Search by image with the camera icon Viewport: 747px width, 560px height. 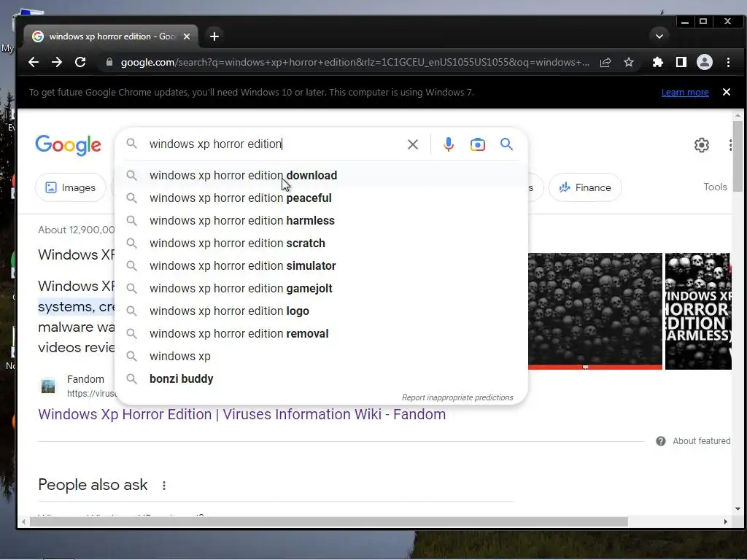[477, 144]
